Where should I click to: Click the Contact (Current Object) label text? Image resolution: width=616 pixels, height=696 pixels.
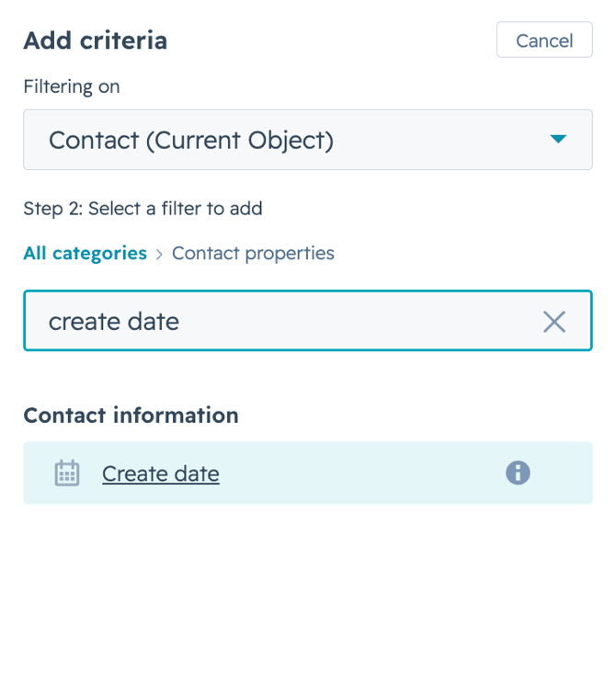coord(190,141)
